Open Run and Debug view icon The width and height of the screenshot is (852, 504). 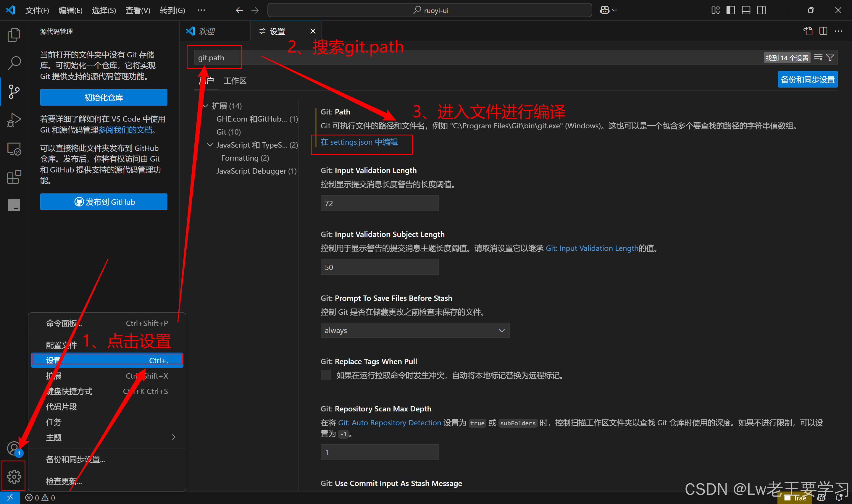point(14,120)
